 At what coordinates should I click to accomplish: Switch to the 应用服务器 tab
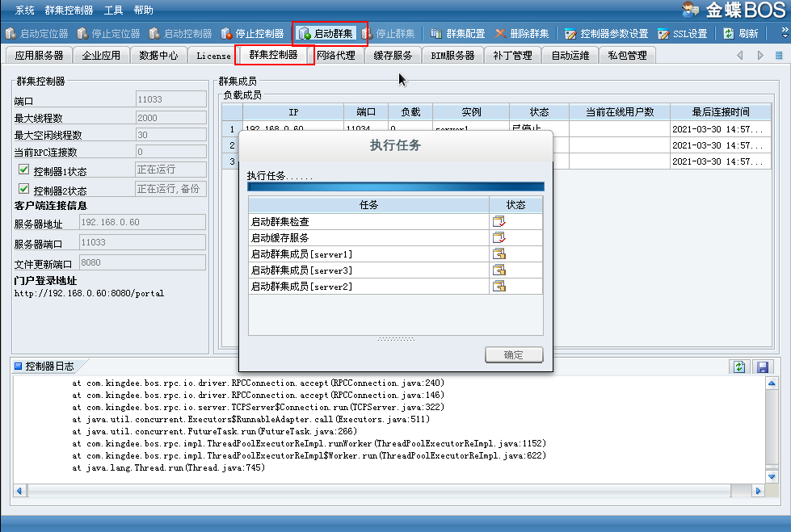click(x=39, y=55)
